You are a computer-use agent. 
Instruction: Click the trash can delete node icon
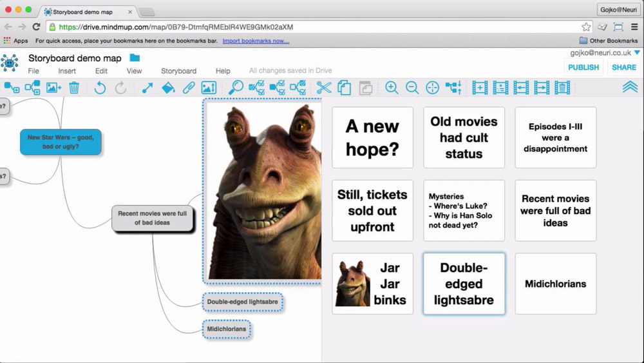click(74, 88)
